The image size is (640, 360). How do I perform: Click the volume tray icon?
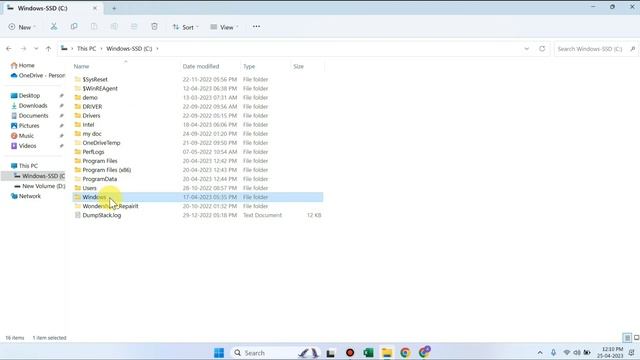[577, 353]
